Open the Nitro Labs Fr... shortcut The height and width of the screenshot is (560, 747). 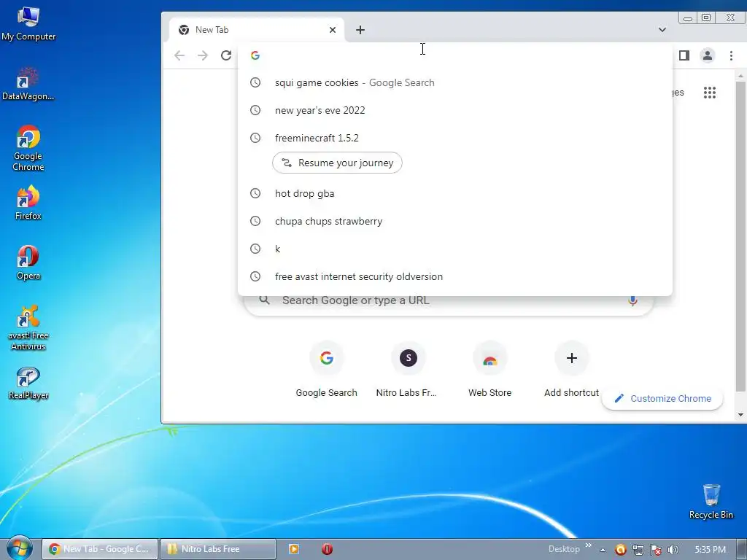(x=408, y=370)
